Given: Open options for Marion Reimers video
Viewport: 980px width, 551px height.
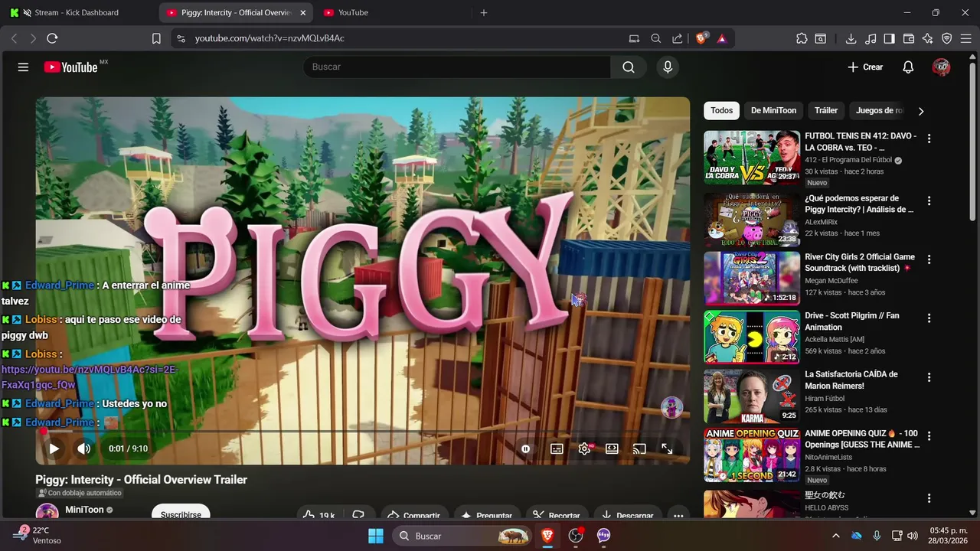Looking at the screenshot, I should (x=929, y=377).
